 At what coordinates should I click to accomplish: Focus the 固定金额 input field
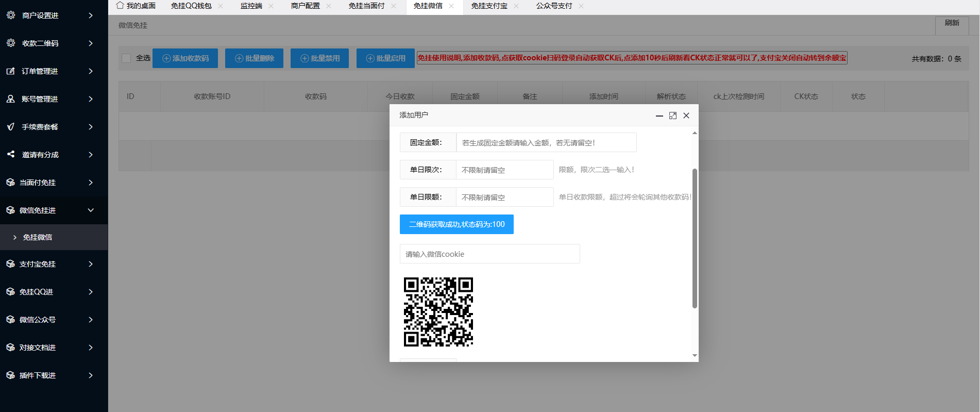point(546,142)
